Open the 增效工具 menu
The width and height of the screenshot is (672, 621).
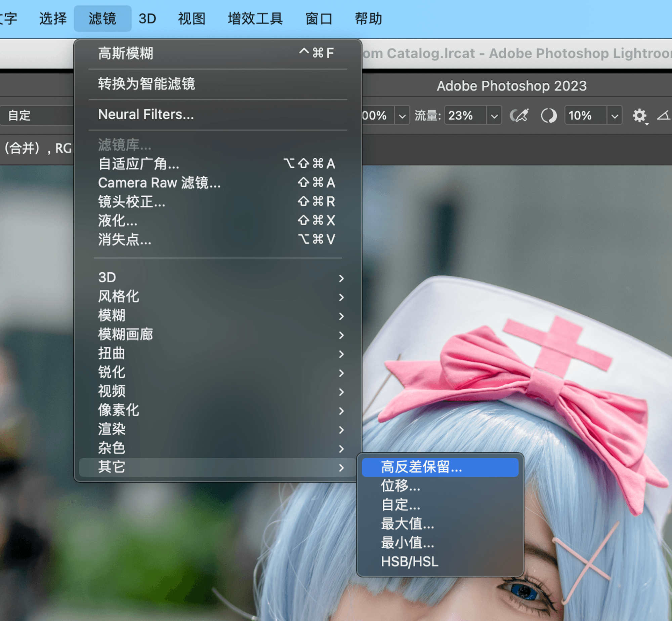click(255, 18)
